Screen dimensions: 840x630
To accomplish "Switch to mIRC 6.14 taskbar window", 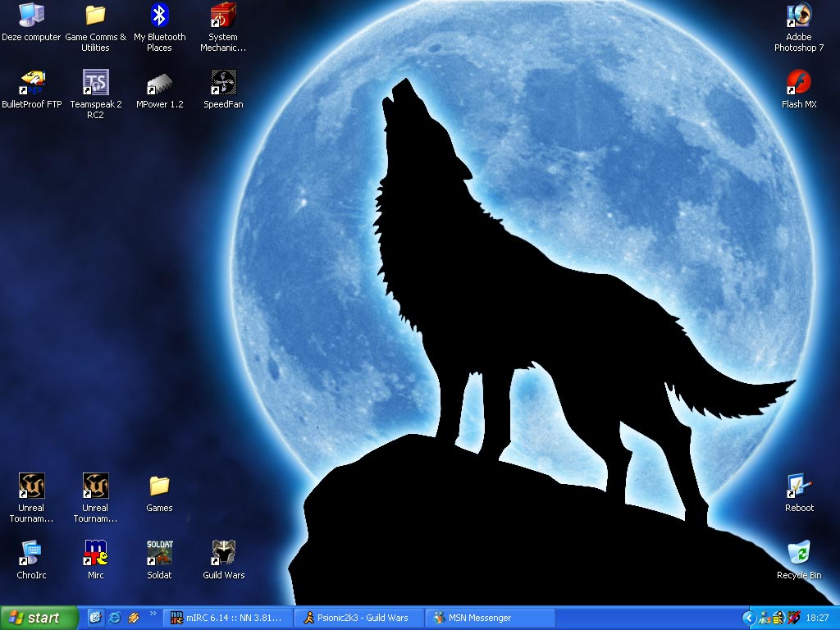I will click(227, 618).
